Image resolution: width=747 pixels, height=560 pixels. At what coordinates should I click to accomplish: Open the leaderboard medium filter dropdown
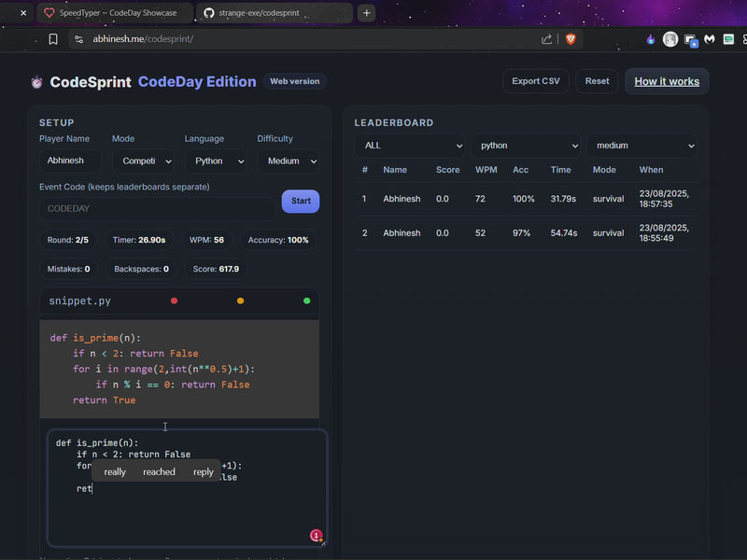(641, 146)
